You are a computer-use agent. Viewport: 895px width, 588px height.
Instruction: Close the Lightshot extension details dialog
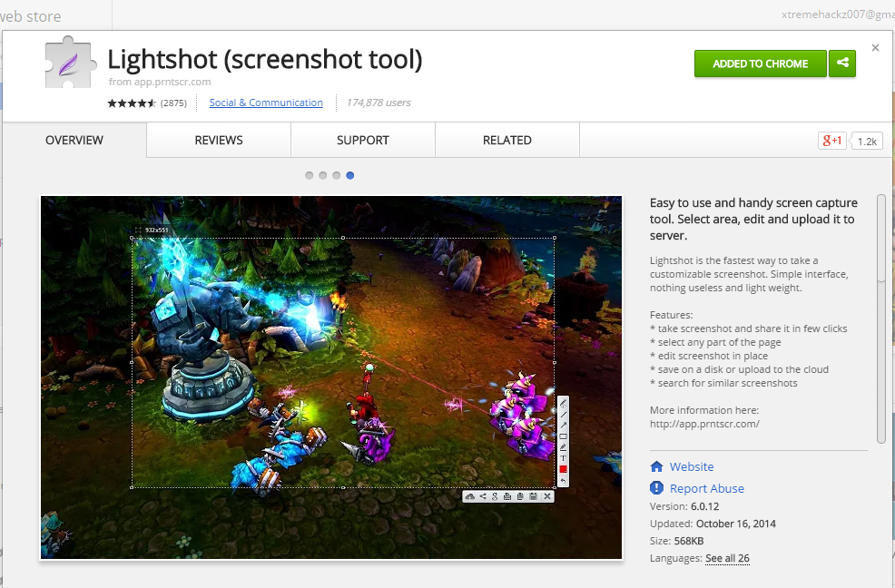point(875,48)
